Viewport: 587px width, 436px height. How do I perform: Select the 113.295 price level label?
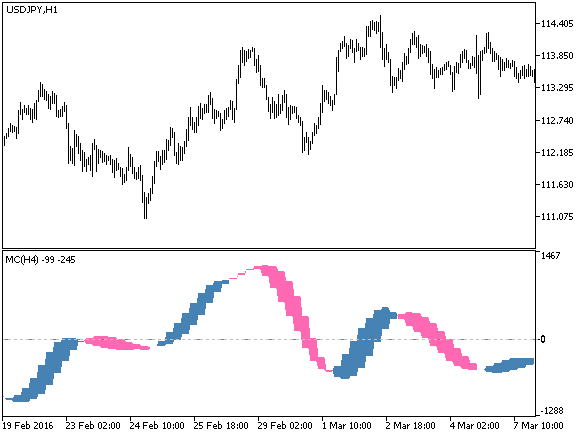tap(557, 88)
